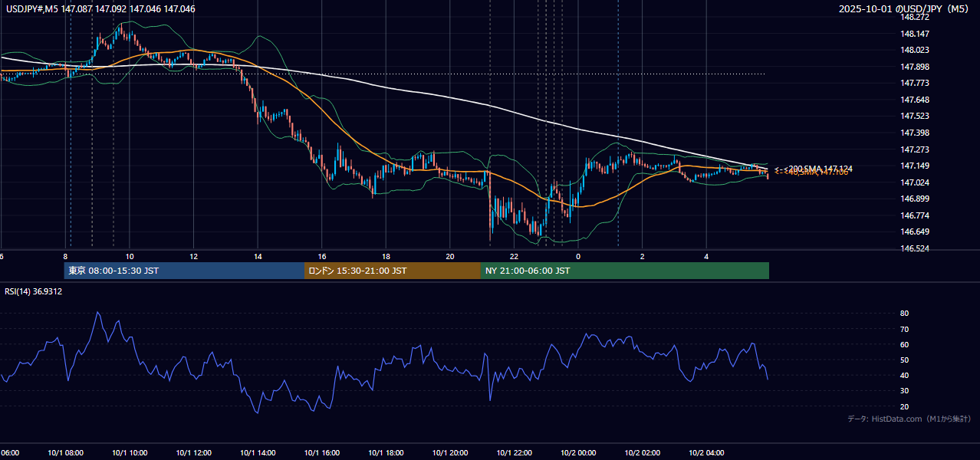Image resolution: width=980 pixels, height=460 pixels.
Task: Click price axis label 147.523
Action: point(916,116)
